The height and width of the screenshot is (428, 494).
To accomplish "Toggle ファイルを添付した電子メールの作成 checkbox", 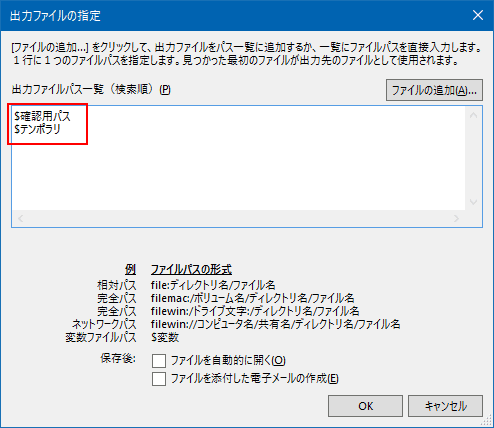I will pos(159,379).
